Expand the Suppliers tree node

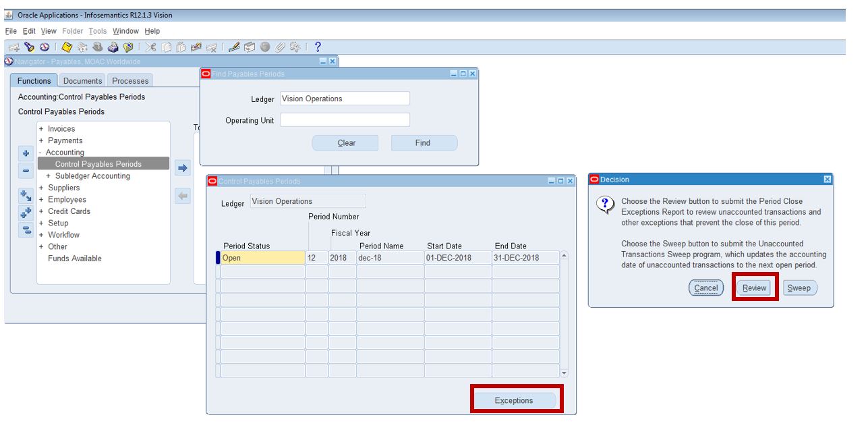[x=41, y=188]
